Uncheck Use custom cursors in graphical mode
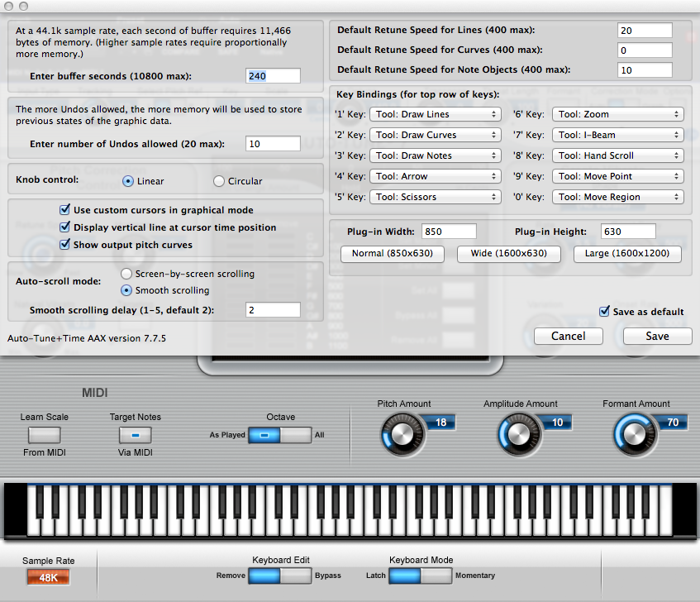 66,210
